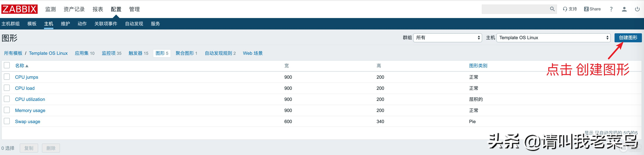Click the top search input field
Viewport: 644px width, 155px height.
coord(515,9)
